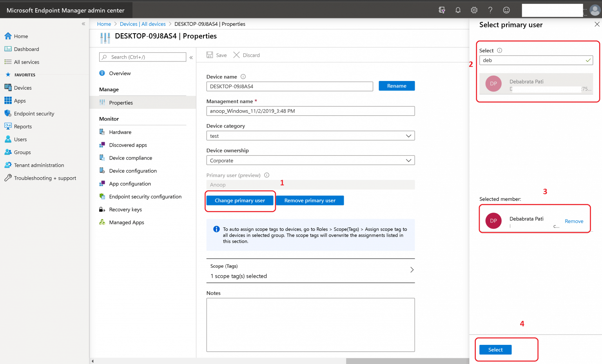Open the feedback smiley icon
The width and height of the screenshot is (602, 364).
[x=506, y=10]
